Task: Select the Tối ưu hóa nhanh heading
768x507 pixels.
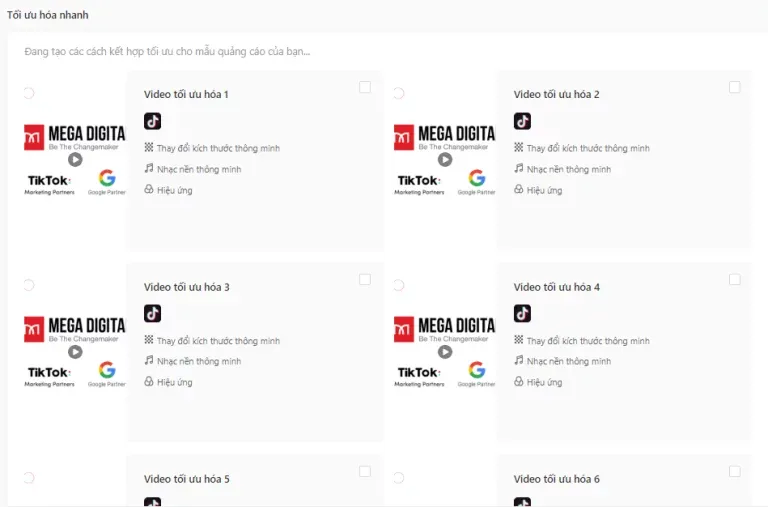Action: (x=48, y=15)
